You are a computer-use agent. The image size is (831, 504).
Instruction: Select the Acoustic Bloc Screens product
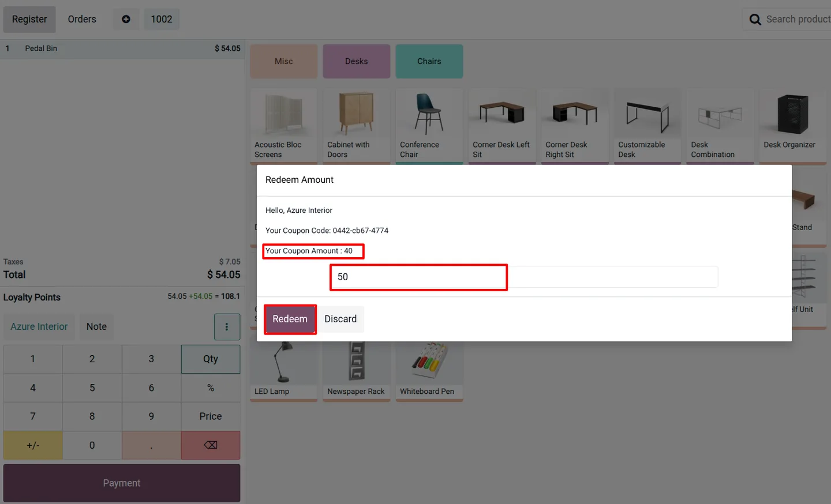pos(283,127)
